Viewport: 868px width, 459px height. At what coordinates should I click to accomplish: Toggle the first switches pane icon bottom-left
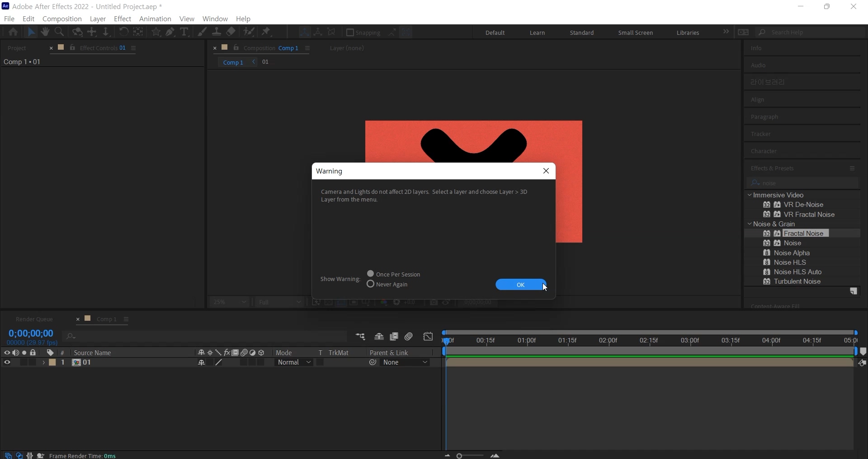point(8,455)
